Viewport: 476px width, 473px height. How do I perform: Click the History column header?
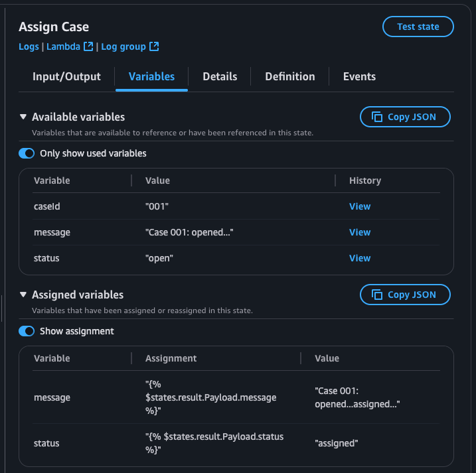365,180
